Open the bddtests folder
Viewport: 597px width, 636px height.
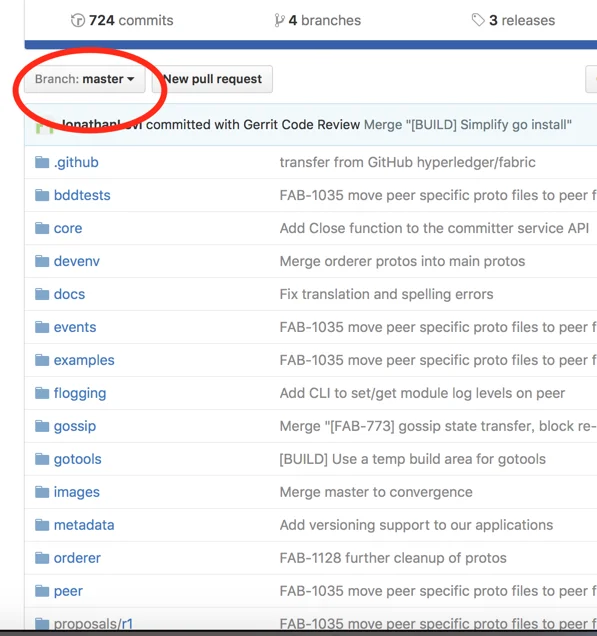(x=82, y=196)
